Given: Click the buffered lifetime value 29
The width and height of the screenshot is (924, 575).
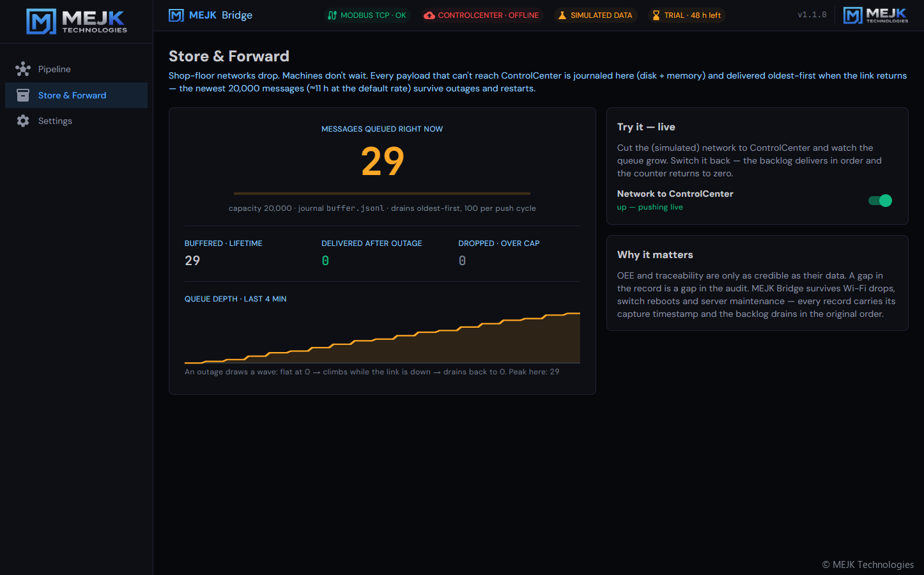Looking at the screenshot, I should pos(192,261).
